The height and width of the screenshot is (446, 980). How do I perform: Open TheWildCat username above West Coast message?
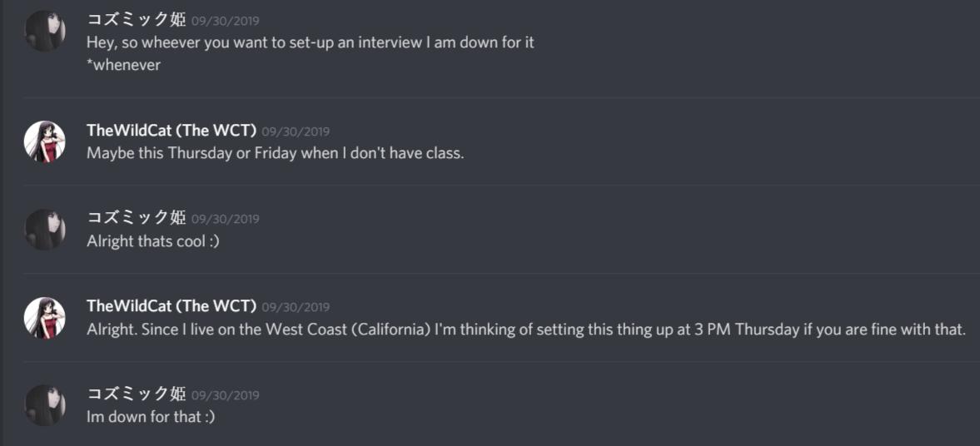[x=172, y=305]
